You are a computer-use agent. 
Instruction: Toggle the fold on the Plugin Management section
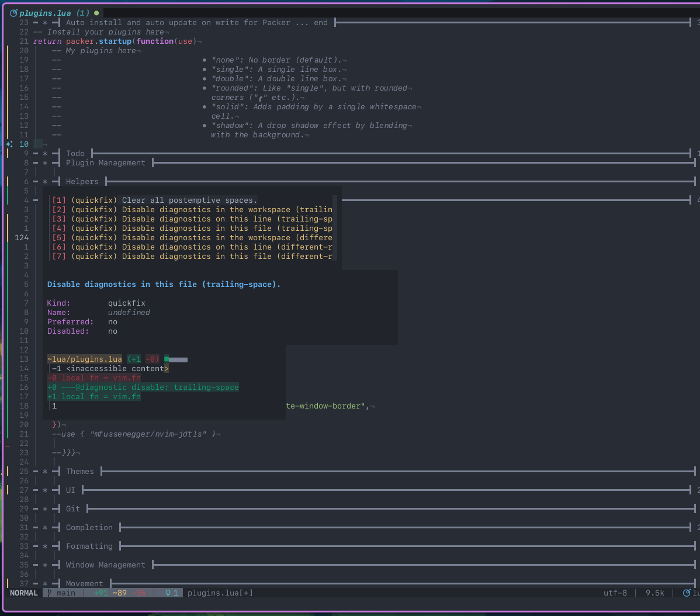tap(44, 162)
